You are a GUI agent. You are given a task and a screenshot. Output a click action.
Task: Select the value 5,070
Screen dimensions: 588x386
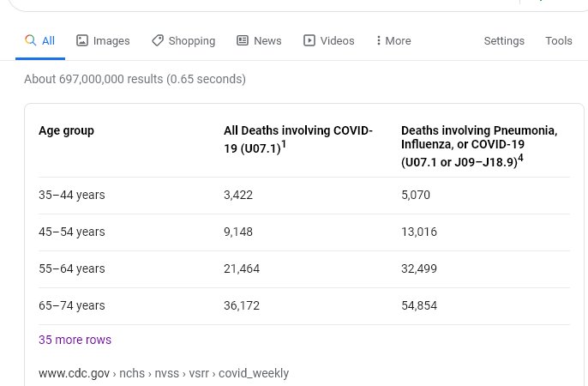416,195
